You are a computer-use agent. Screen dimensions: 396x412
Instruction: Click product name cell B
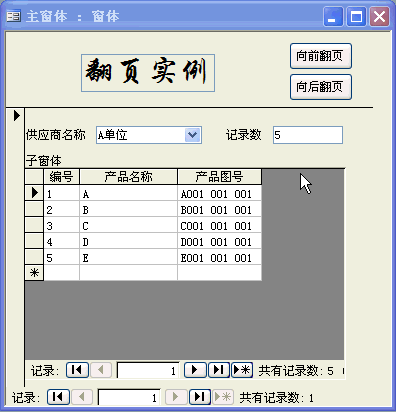128,209
